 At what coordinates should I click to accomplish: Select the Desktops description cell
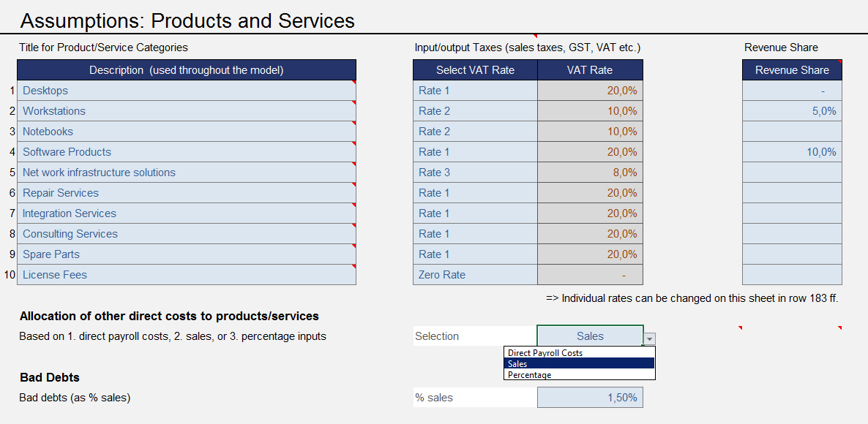[x=186, y=91]
